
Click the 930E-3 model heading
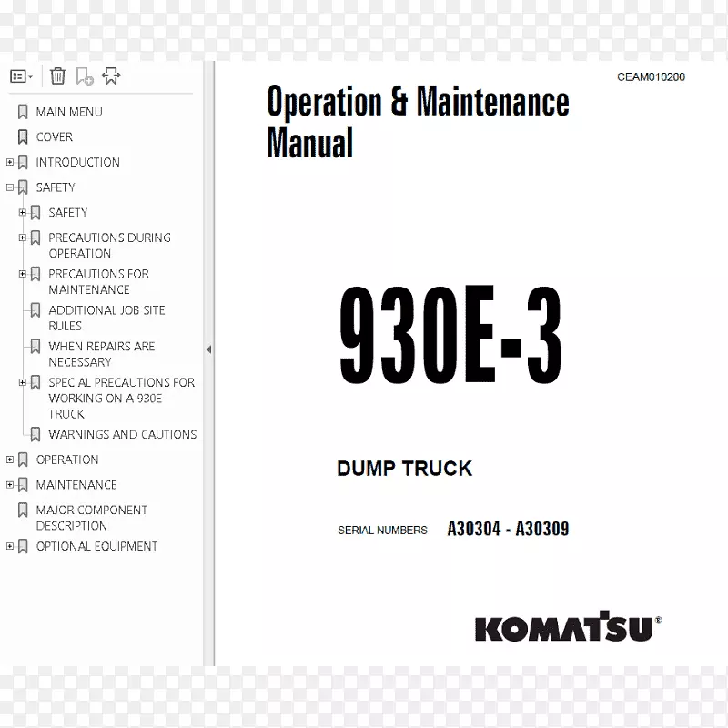(x=450, y=335)
